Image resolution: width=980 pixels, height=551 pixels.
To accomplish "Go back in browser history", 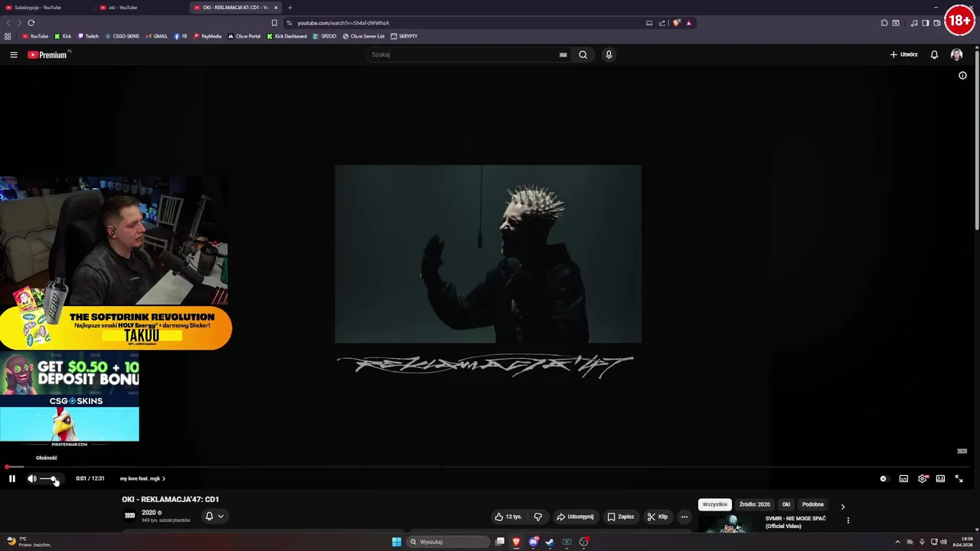I will (x=9, y=23).
